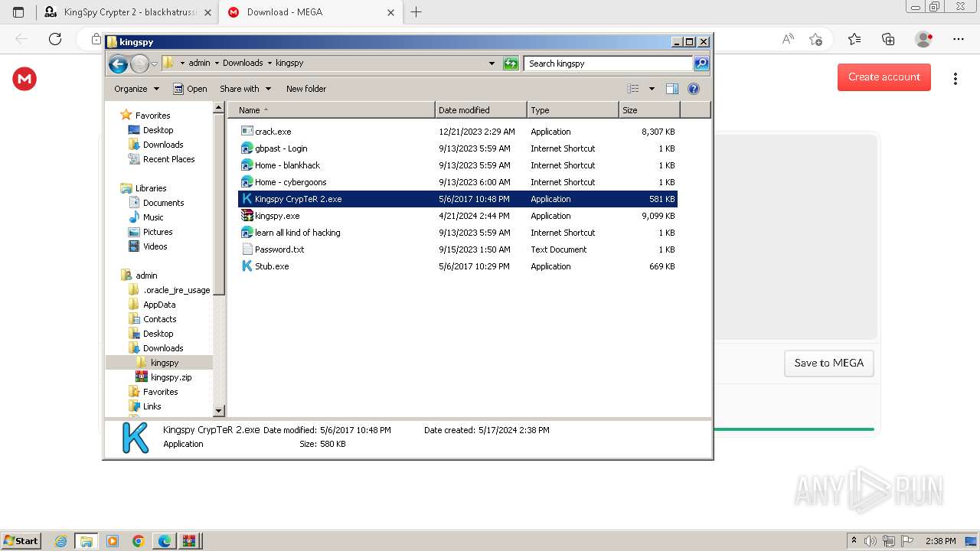Switch to KingSpy Crypter 2 browser tab
Image resolution: width=980 pixels, height=551 pixels.
point(126,12)
